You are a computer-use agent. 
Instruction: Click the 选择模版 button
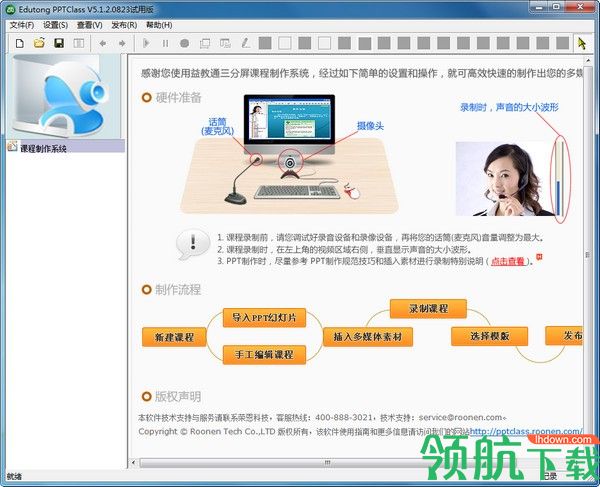click(x=489, y=336)
